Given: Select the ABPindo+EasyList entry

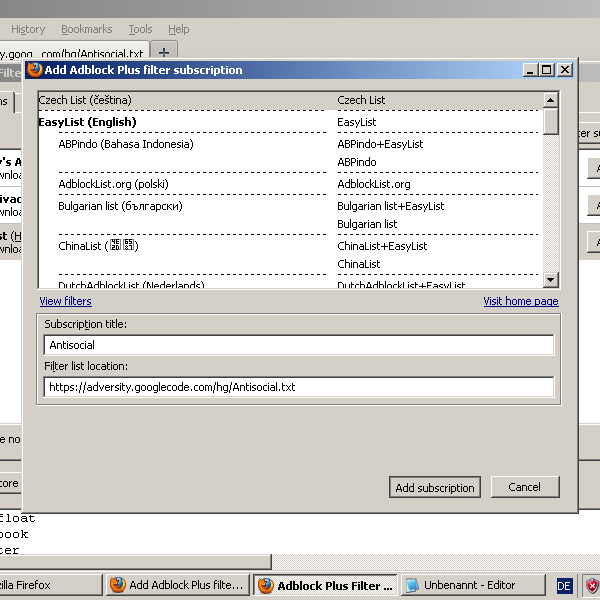Looking at the screenshot, I should pos(380,144).
